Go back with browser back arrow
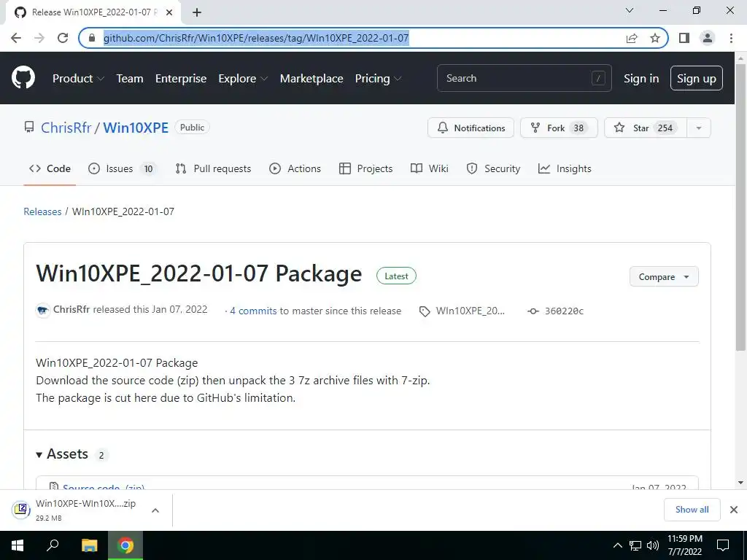 click(16, 38)
